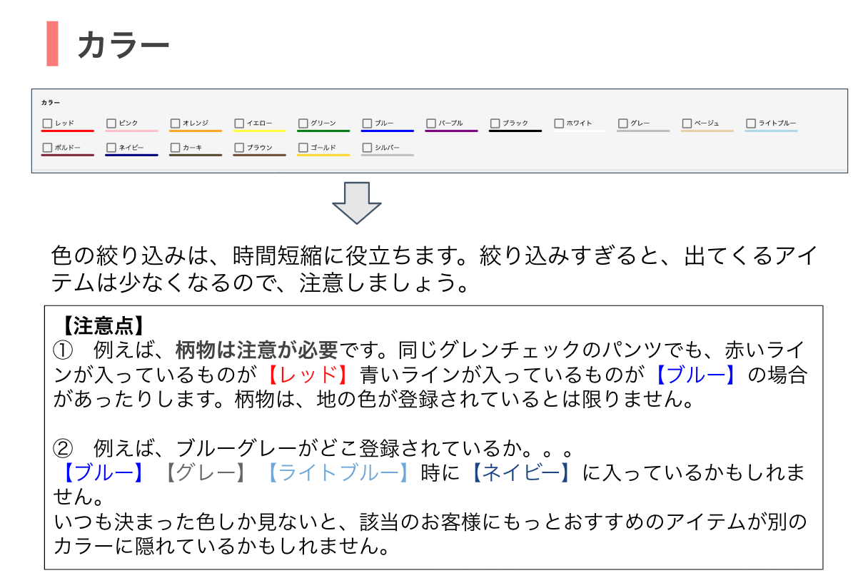Tick the ボルドー (Bordeaux) checkbox
Viewport: 868px width, 588px height.
[47, 148]
